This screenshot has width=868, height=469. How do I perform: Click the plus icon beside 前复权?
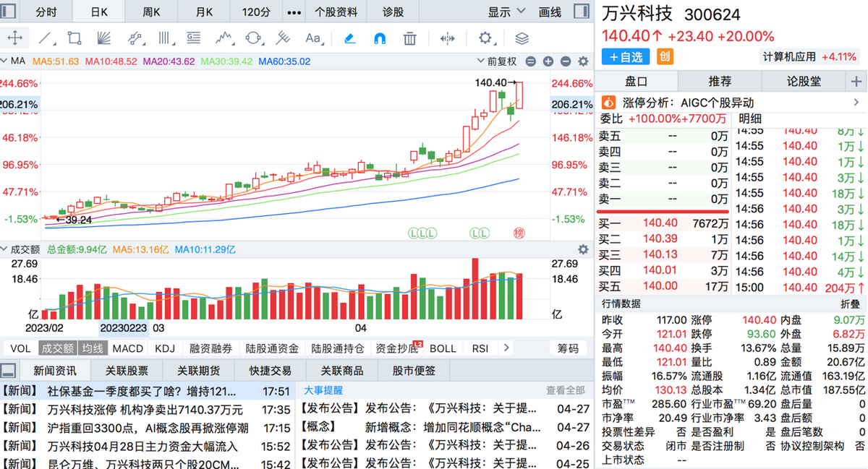pyautogui.click(x=548, y=62)
